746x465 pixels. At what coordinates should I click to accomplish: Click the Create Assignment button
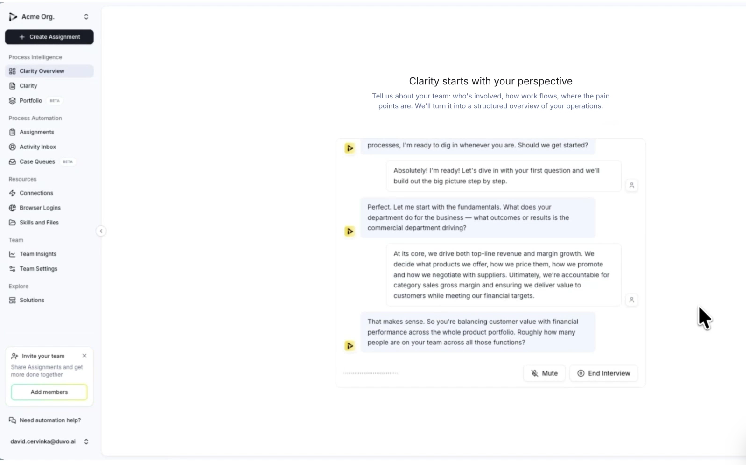coord(49,37)
